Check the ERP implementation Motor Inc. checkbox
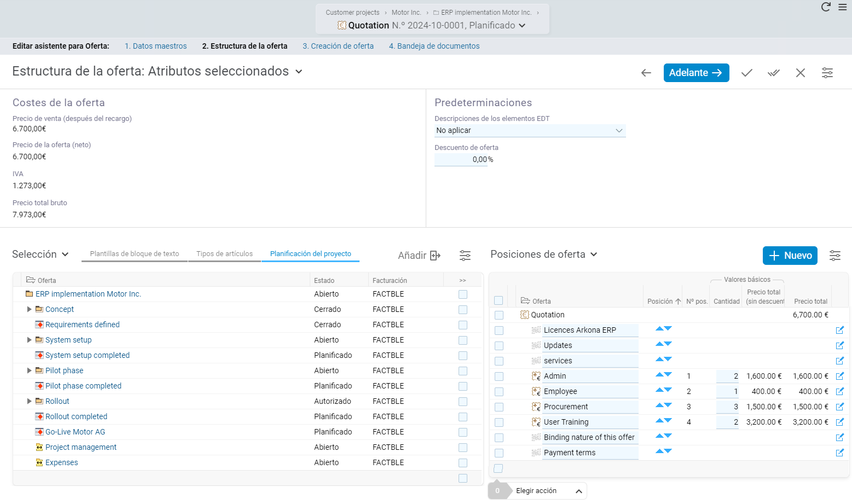The height and width of the screenshot is (504, 852). coord(463,294)
